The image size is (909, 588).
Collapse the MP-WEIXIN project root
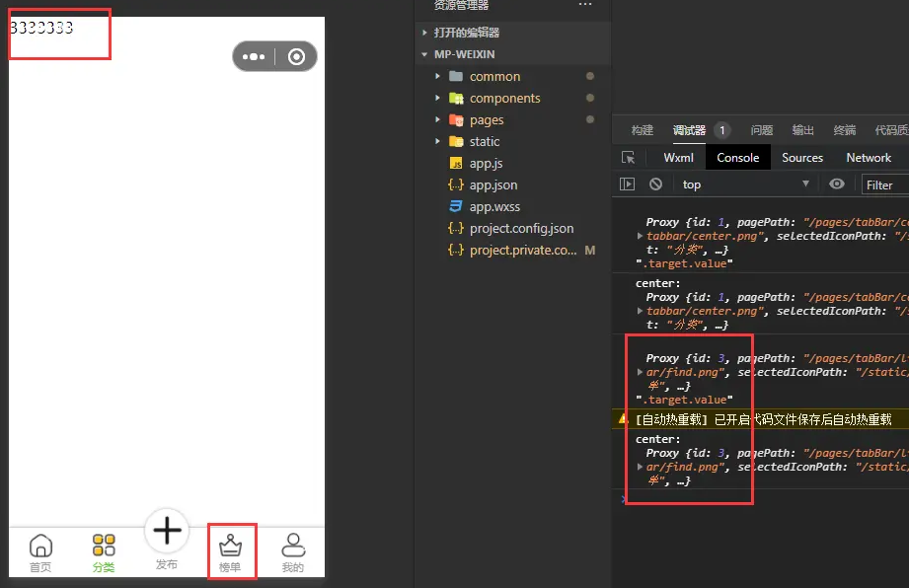point(455,54)
